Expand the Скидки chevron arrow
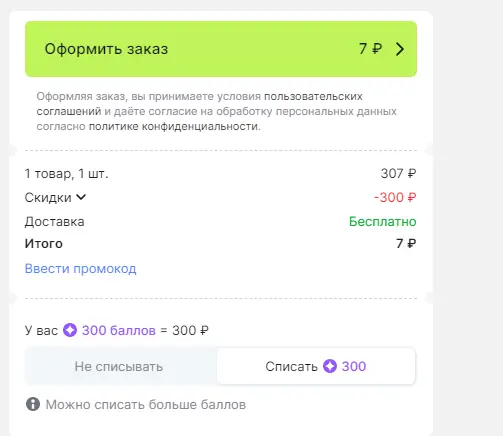 click(x=81, y=197)
